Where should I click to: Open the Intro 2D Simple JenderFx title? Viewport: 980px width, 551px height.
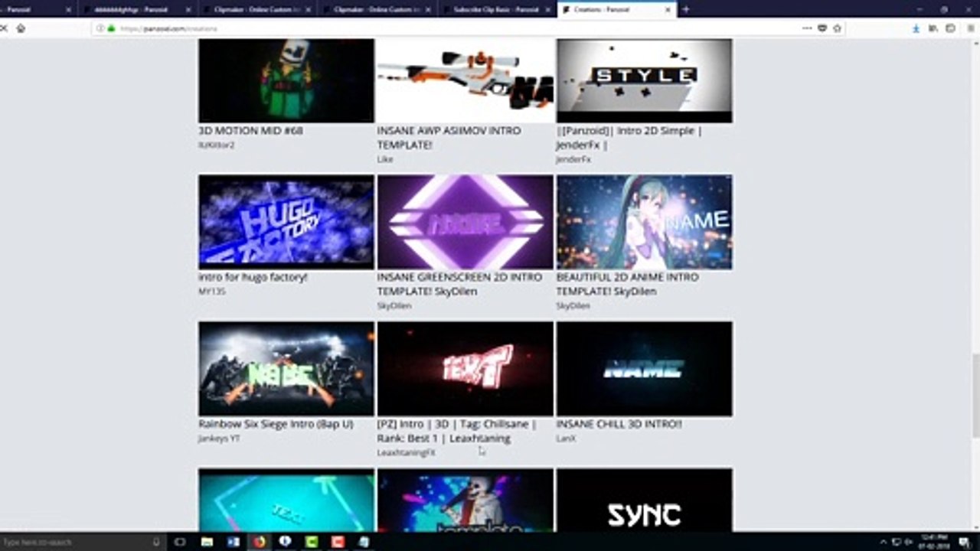click(629, 137)
